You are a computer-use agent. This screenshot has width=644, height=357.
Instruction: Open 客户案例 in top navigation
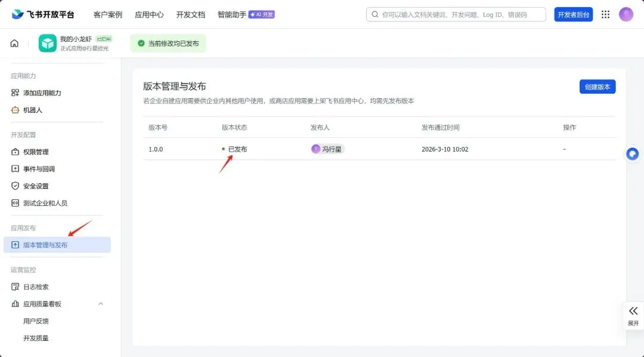107,14
